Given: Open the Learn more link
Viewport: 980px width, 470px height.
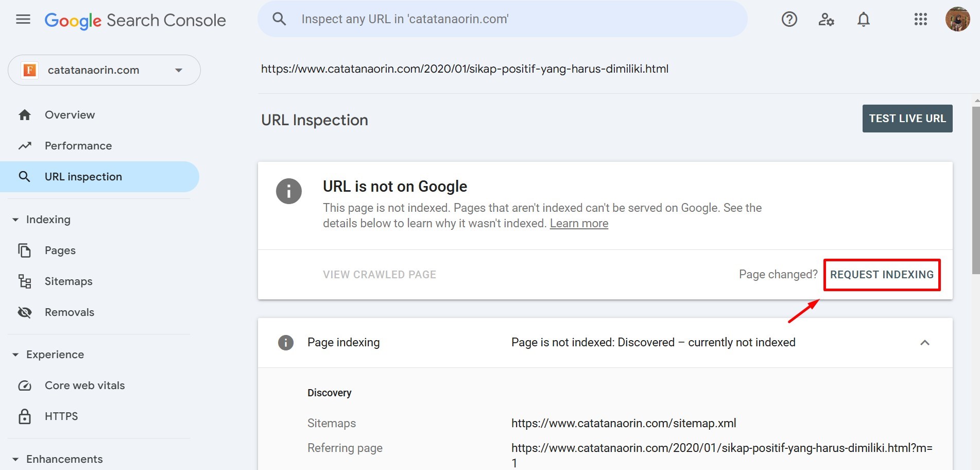Looking at the screenshot, I should pos(579,224).
